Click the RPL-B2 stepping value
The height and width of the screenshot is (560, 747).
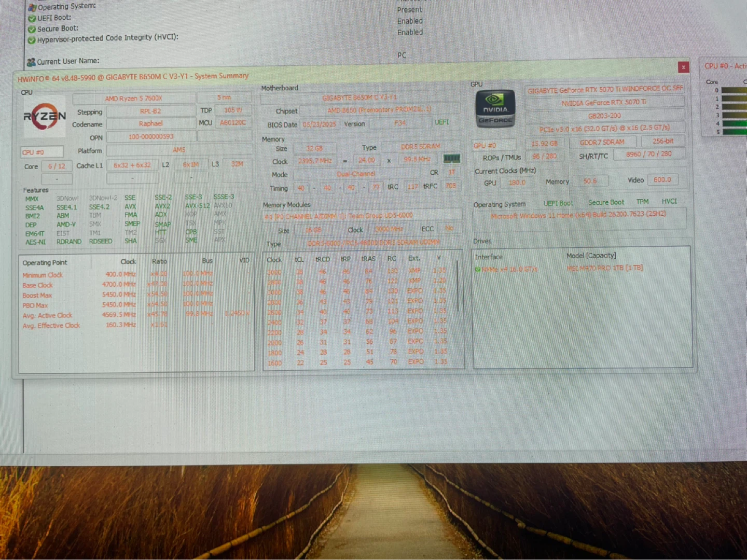pos(150,111)
